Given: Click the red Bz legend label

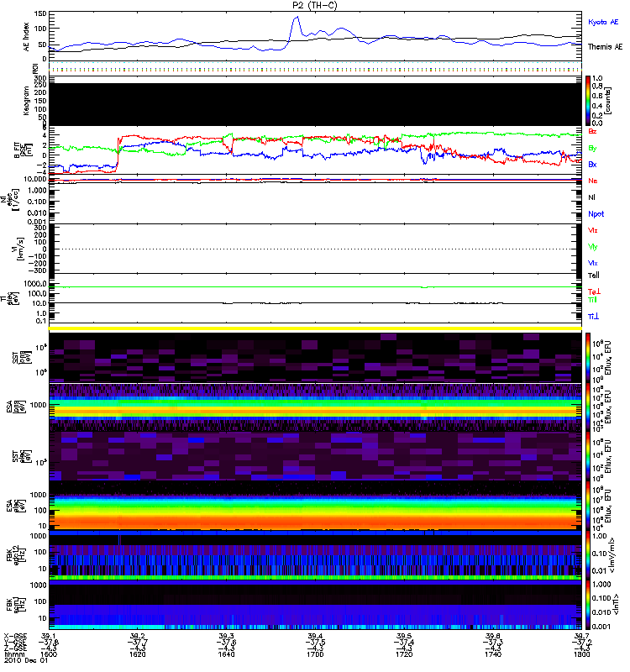Looking at the screenshot, I should [592, 131].
